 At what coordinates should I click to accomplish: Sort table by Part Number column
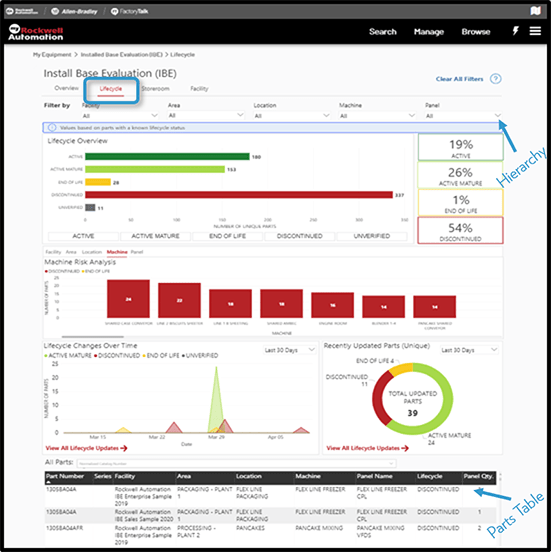65,476
